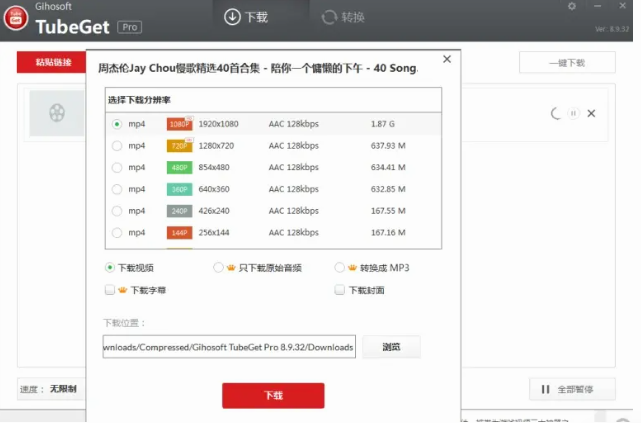Click the Pro badge beside TubeGet

130,27
